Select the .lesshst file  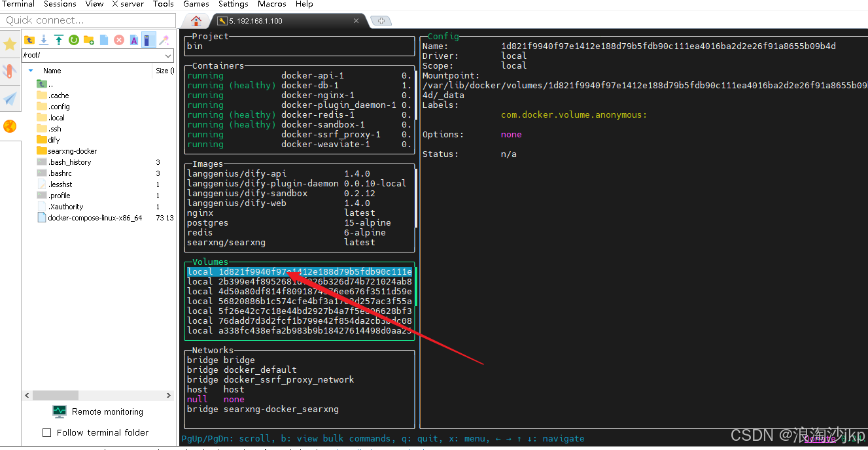[54, 184]
